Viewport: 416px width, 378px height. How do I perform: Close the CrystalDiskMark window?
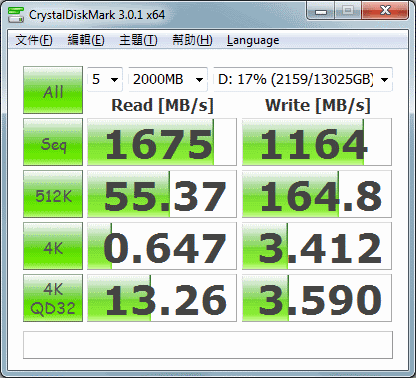(385, 11)
